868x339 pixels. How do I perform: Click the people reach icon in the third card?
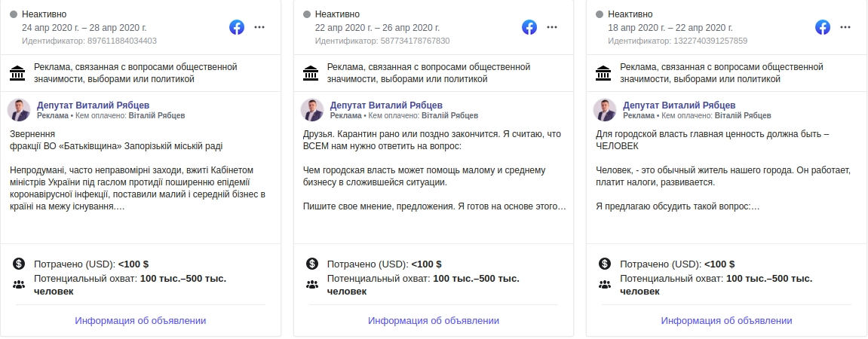click(605, 285)
